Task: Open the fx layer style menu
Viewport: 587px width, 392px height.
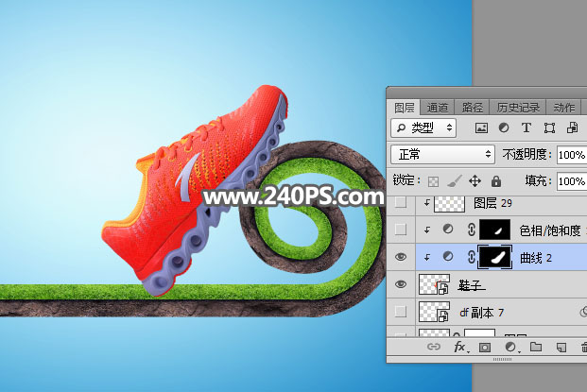Action: pyautogui.click(x=459, y=347)
